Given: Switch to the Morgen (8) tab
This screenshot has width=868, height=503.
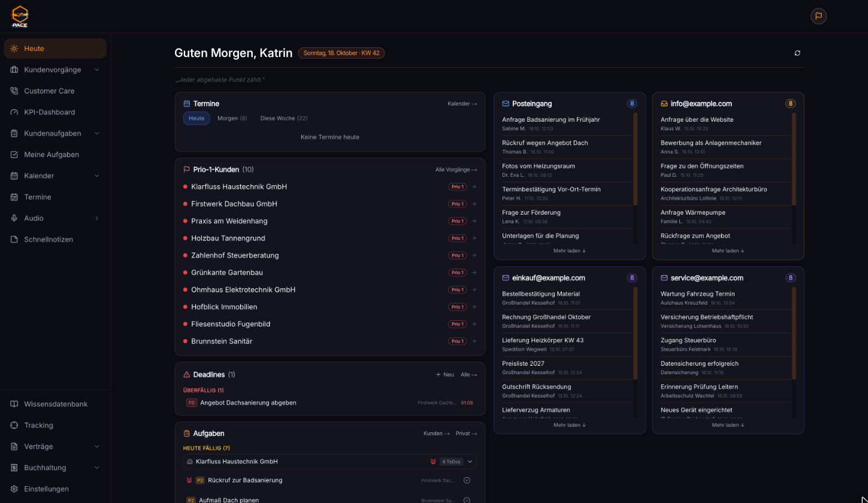Looking at the screenshot, I should coord(232,119).
